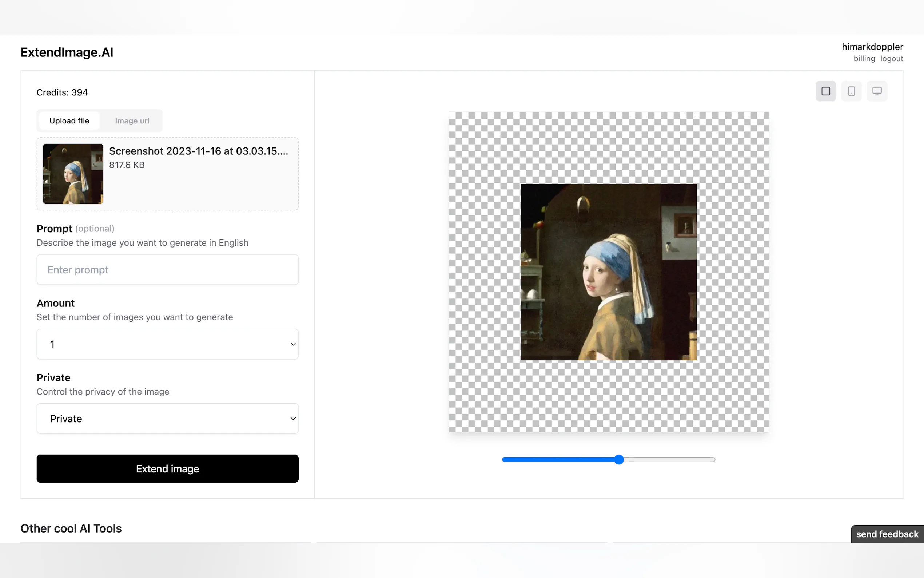The image size is (924, 578).
Task: Click the ExtendImage.AI logo
Action: (x=67, y=52)
